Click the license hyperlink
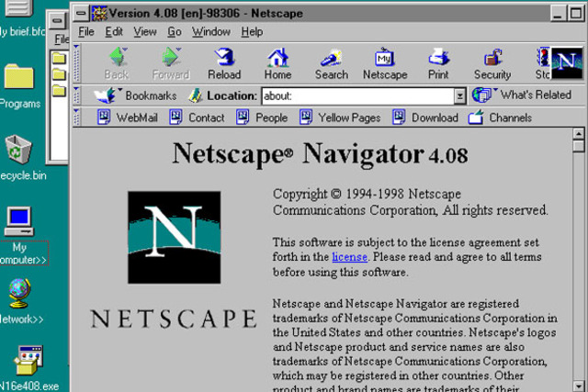 349,257
